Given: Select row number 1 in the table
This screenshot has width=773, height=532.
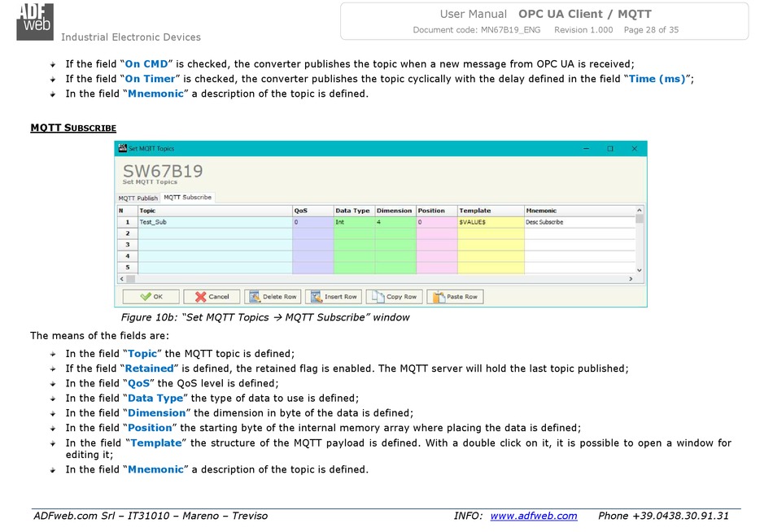Looking at the screenshot, I should tap(127, 222).
